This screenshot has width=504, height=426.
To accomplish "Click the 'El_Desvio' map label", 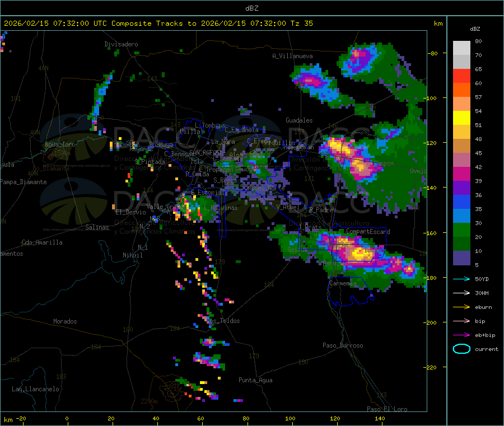I will tap(130, 212).
